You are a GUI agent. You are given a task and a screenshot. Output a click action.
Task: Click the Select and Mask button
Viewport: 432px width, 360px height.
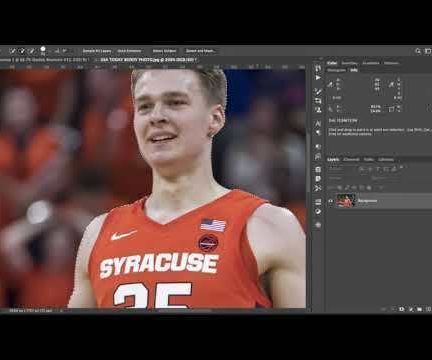point(201,51)
